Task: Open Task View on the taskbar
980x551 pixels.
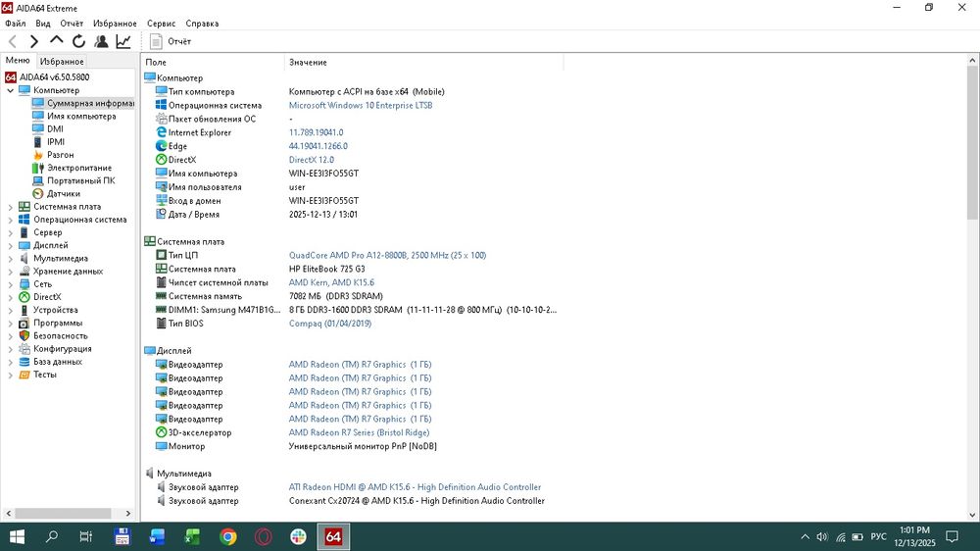Action: [86, 536]
